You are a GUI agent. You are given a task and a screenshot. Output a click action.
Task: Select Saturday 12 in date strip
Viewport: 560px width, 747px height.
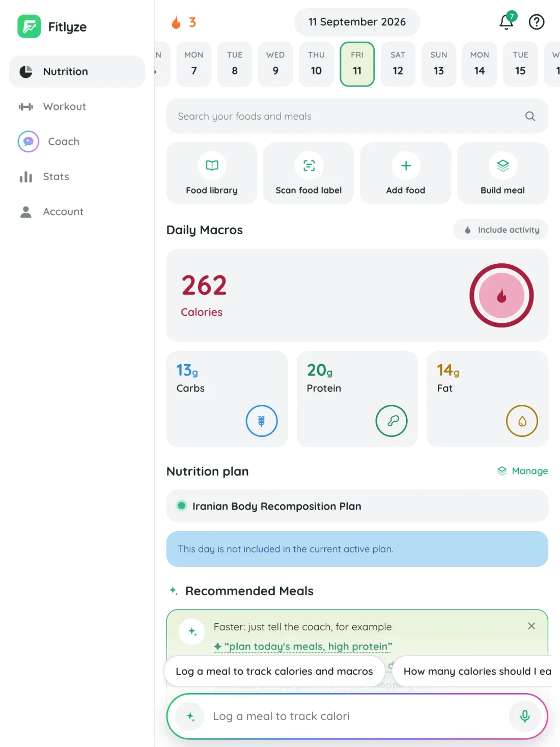pos(398,64)
